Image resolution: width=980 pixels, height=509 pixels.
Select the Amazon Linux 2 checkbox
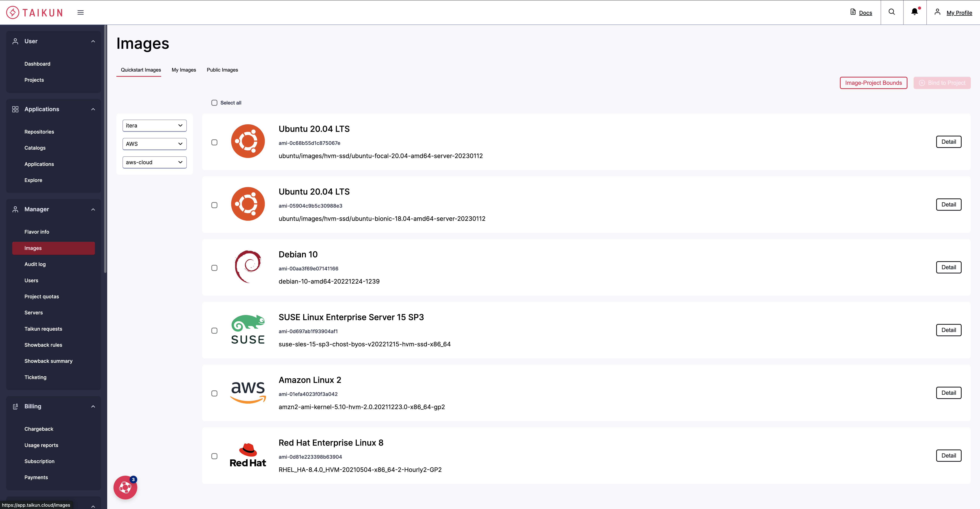(x=215, y=393)
